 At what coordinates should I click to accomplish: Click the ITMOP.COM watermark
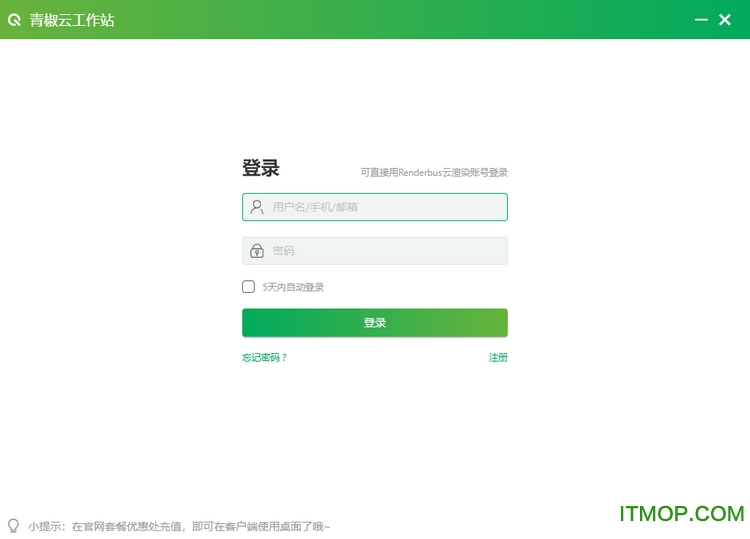pyautogui.click(x=681, y=514)
